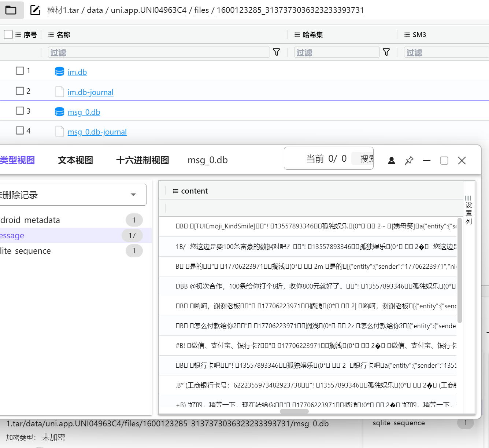The width and height of the screenshot is (489, 448).
Task: Navigate to 检材1.tar in breadcrumb
Action: pos(63,10)
